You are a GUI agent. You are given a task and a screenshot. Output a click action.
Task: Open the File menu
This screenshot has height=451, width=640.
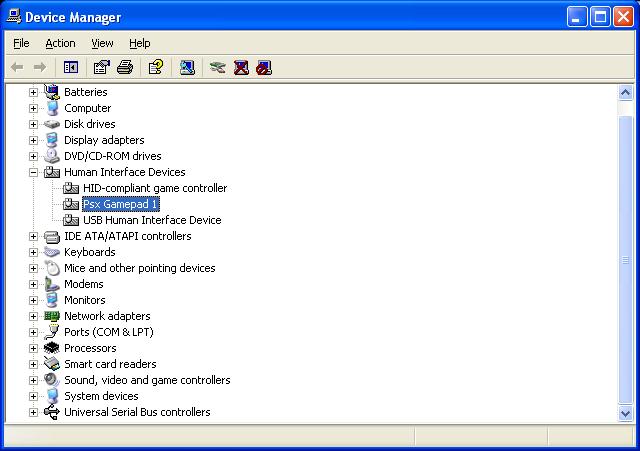coord(21,43)
